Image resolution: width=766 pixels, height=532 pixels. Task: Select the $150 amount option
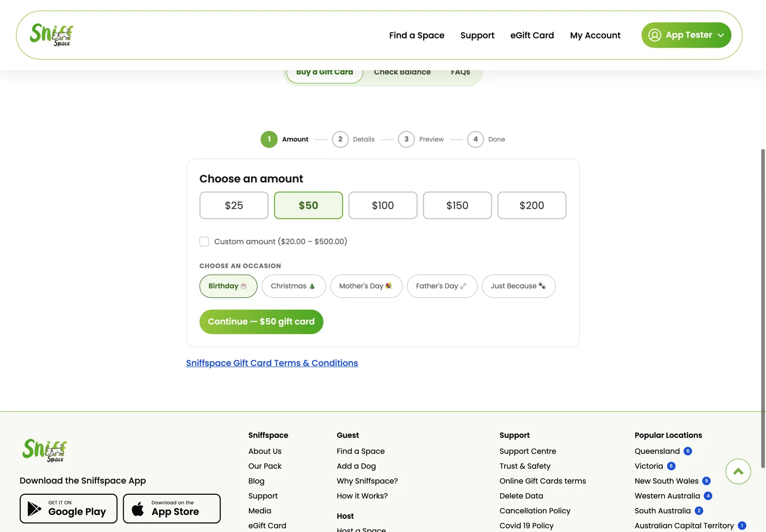click(x=457, y=205)
